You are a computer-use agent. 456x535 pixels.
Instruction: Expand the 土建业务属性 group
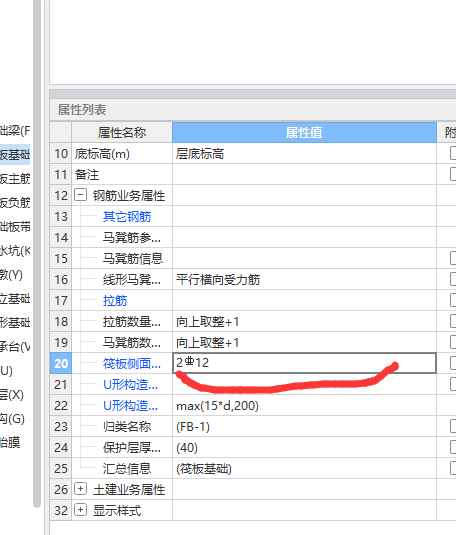(x=81, y=489)
